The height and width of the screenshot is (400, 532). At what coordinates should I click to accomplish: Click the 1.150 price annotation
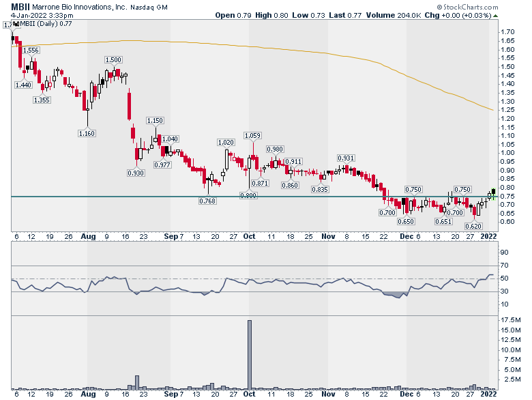[155, 121]
